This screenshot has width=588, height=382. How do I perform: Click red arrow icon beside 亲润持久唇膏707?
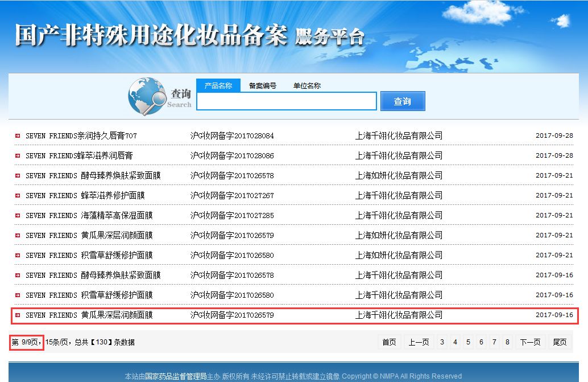18,136
